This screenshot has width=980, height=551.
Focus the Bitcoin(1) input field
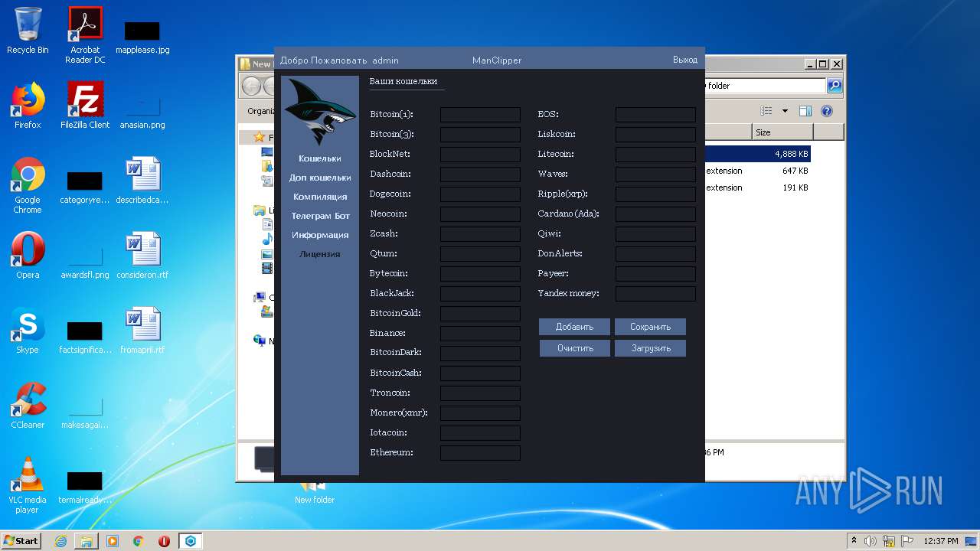(480, 115)
